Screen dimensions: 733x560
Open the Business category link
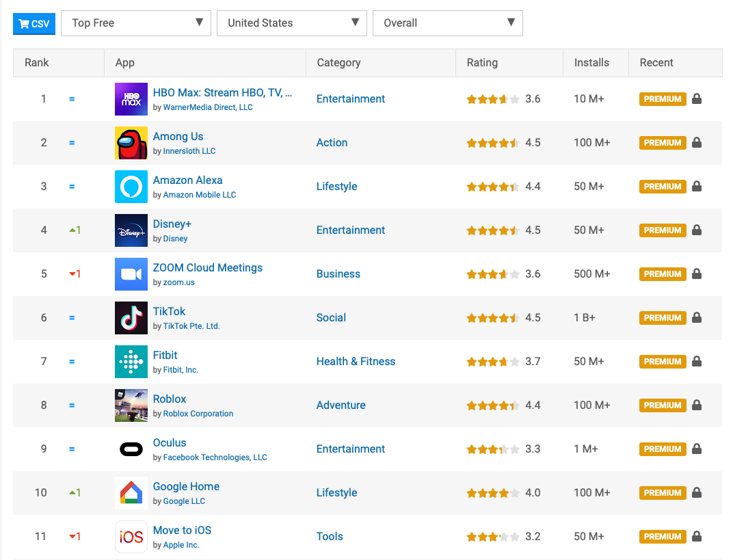(x=338, y=274)
